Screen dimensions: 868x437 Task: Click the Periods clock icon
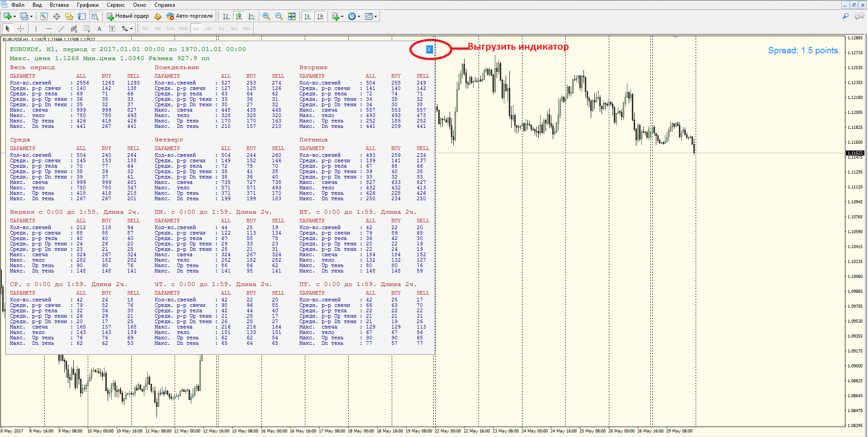[x=352, y=16]
